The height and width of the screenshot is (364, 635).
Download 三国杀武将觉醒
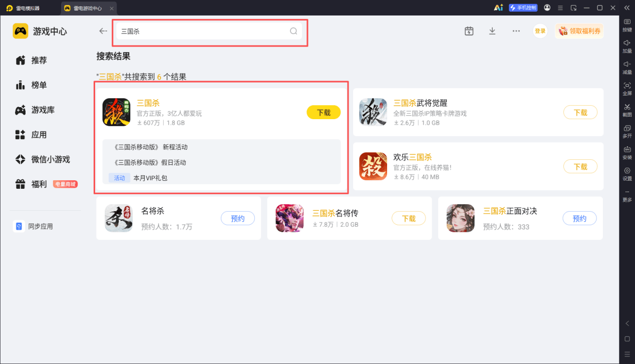(x=580, y=113)
